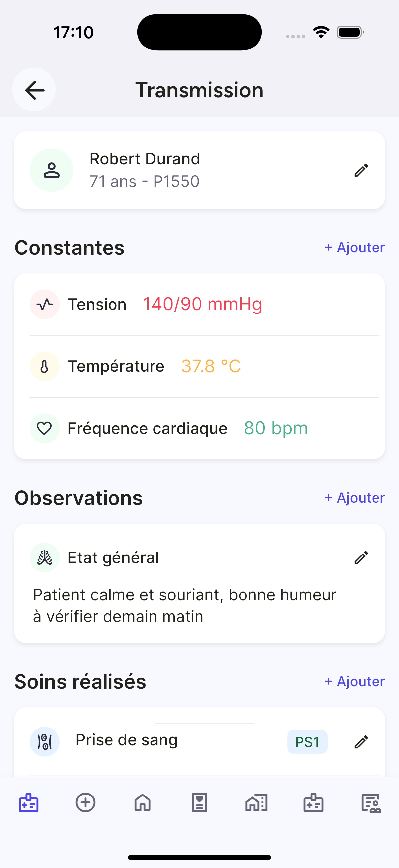This screenshot has height=868, width=399.
Task: Tap the PS1 tag badge
Action: [x=307, y=742]
